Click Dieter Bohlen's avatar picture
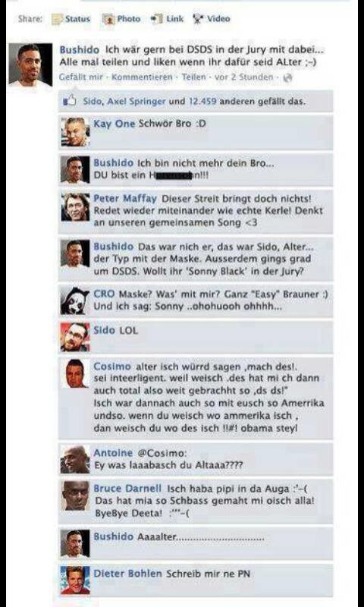 point(75,580)
